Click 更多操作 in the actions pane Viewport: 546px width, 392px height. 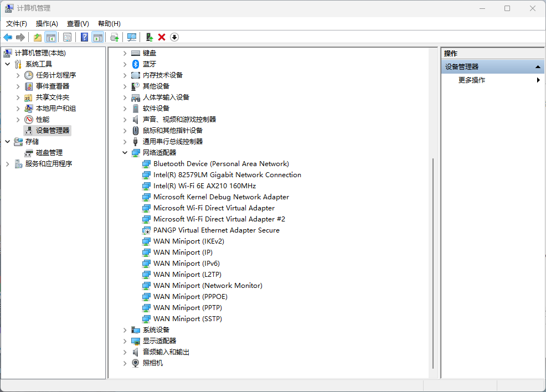472,80
